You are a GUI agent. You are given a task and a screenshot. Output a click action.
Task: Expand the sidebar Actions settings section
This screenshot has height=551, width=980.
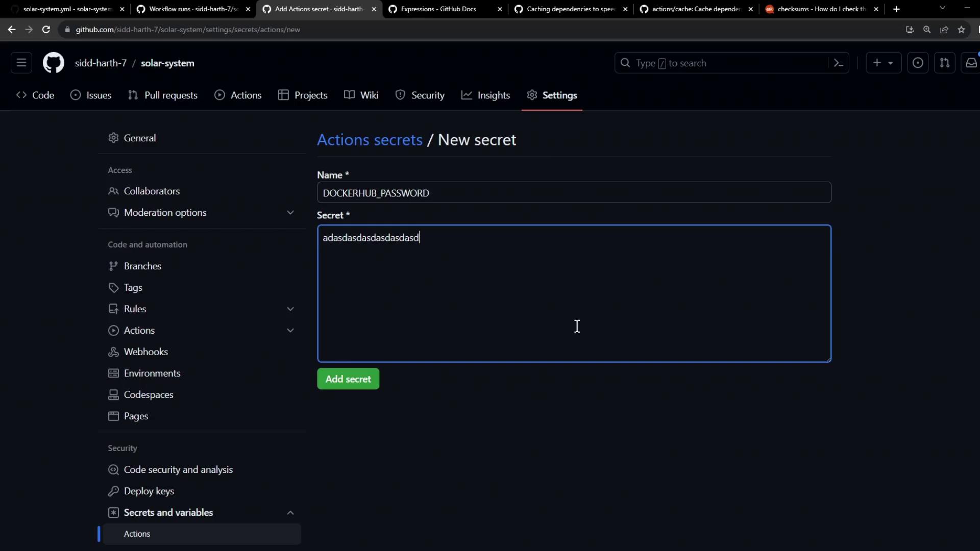(x=290, y=331)
